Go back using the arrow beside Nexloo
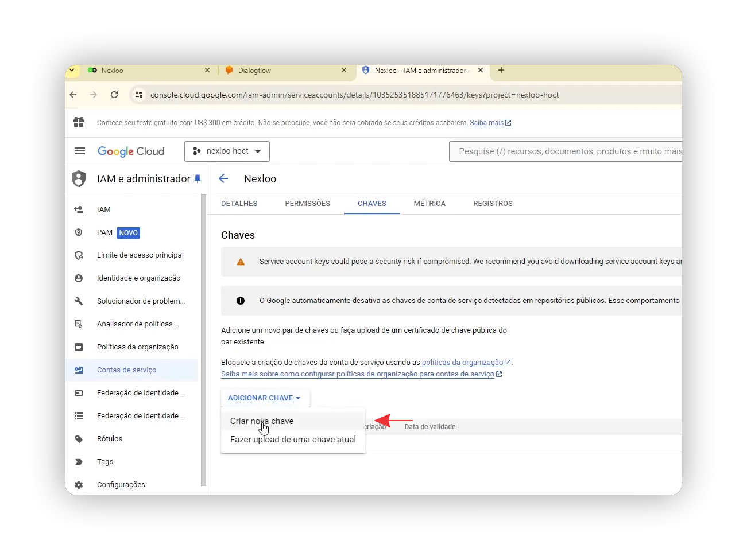The image size is (747, 560). tap(223, 178)
